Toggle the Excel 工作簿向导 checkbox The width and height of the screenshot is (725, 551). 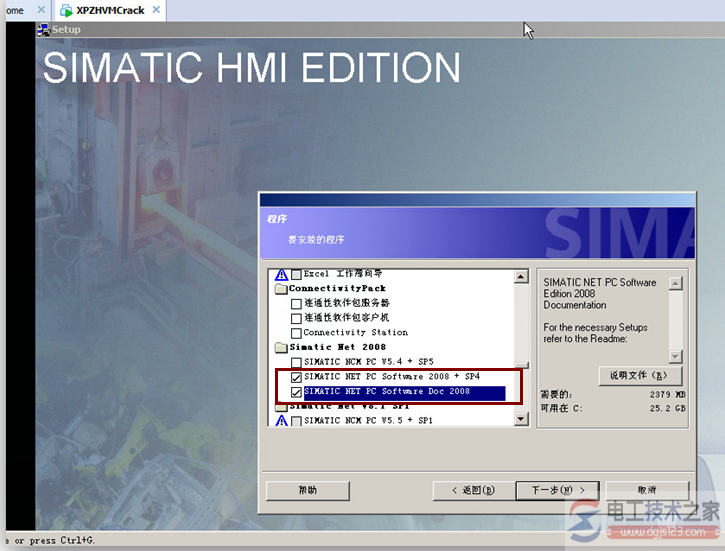(296, 275)
